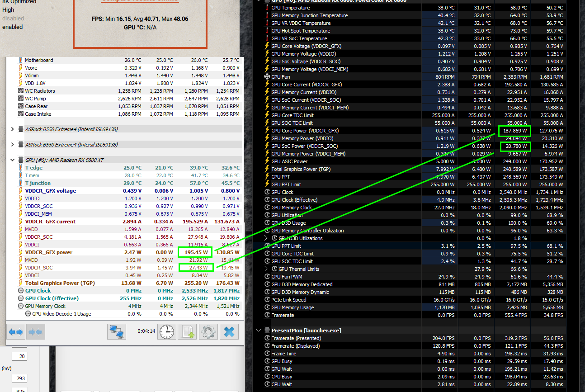Click the Framerate (Presented) row label

tap(296, 338)
